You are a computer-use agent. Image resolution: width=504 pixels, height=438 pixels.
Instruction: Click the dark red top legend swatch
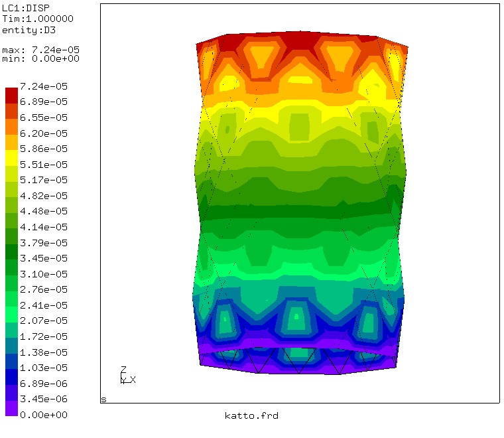[11, 96]
